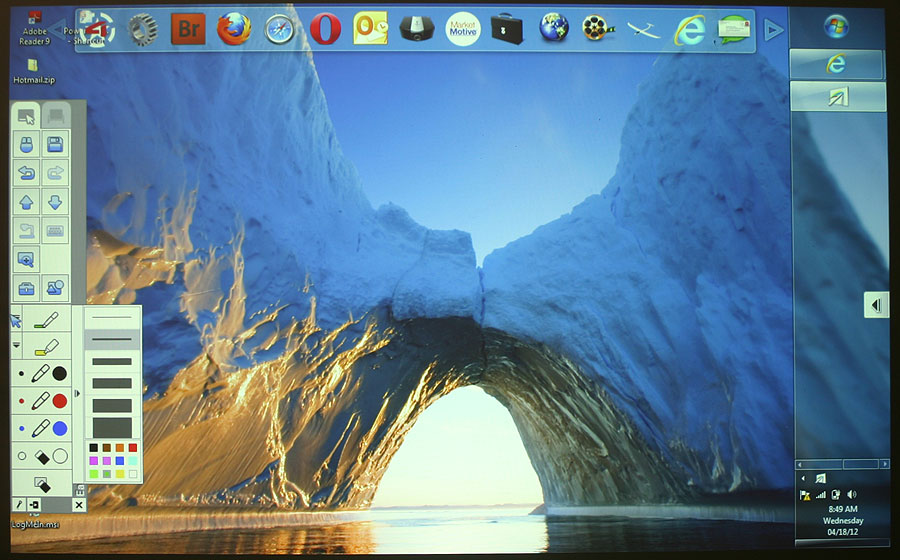
Task: Pick the black pen with thin tip
Action: coord(21,374)
